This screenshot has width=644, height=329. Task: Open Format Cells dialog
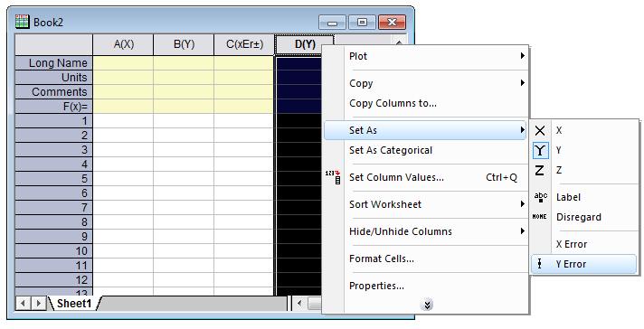(x=382, y=258)
